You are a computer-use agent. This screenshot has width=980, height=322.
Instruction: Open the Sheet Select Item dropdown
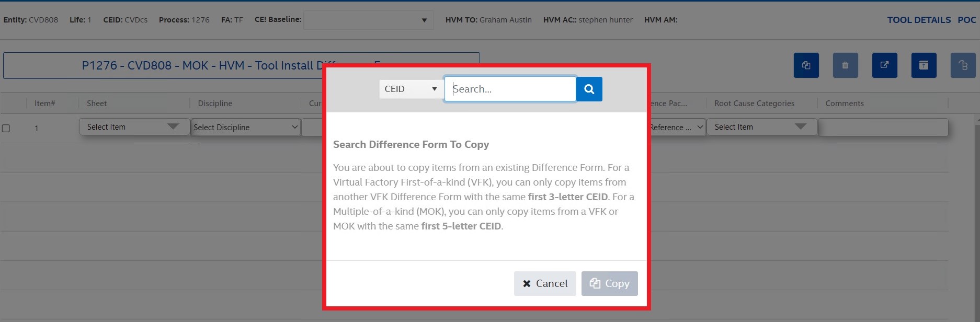(134, 127)
